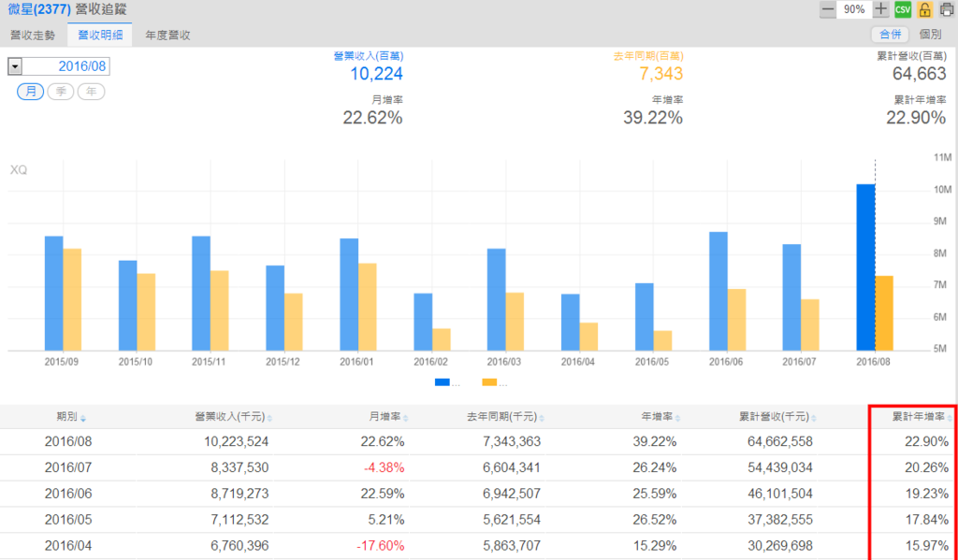958x560 pixels.
Task: Click the 90% zoom level field
Action: tap(854, 9)
